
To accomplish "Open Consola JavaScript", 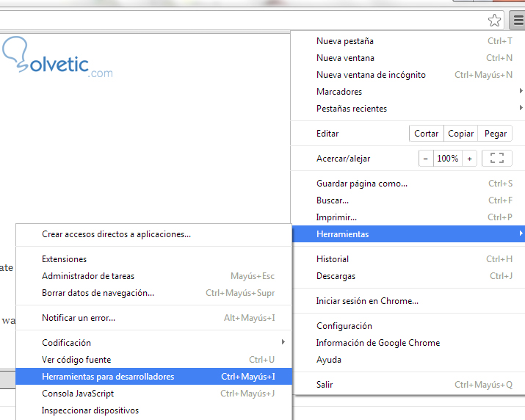I will click(x=154, y=394).
